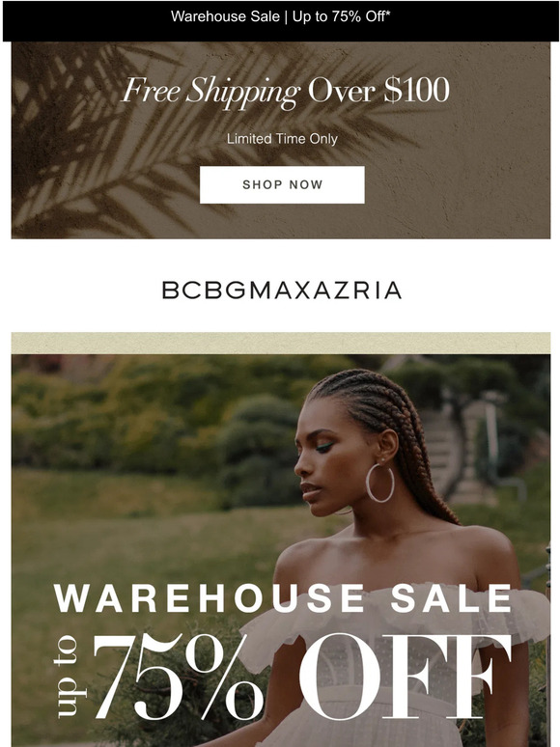Screen dimensions: 560x747
Task: Click the vertical 'up to' text
Action: click(67, 676)
